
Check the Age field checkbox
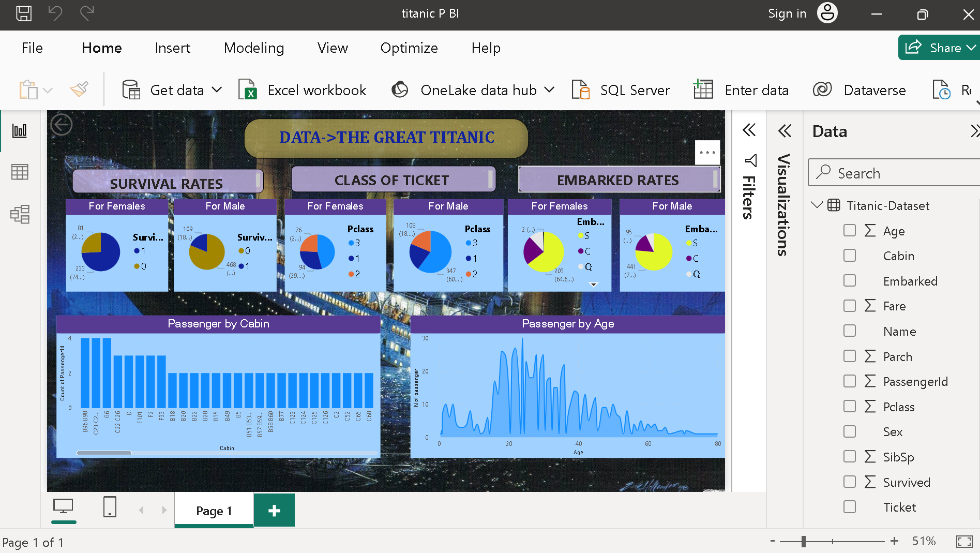[x=850, y=230]
